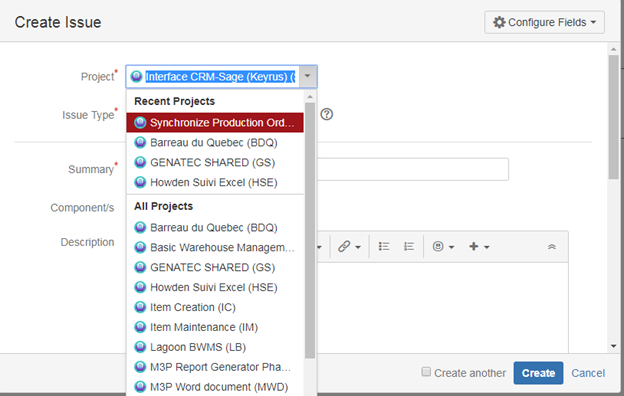
Task: Select Howden Suivi Excel under All Projects
Action: [215, 287]
